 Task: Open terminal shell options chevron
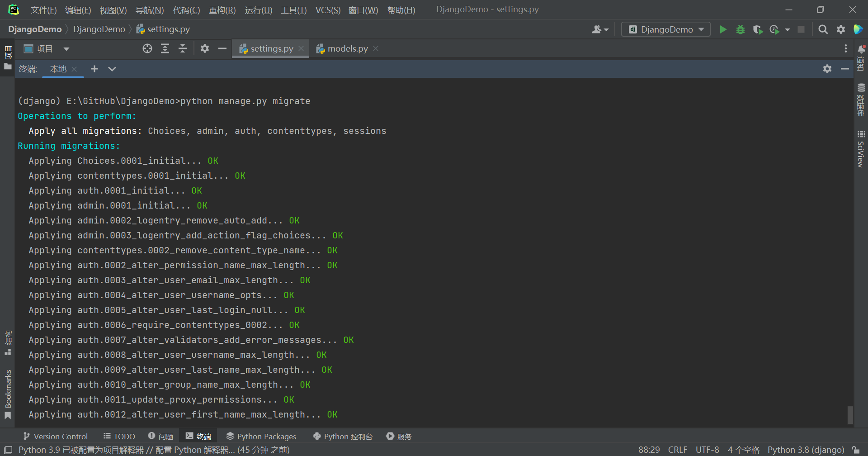pyautogui.click(x=112, y=69)
